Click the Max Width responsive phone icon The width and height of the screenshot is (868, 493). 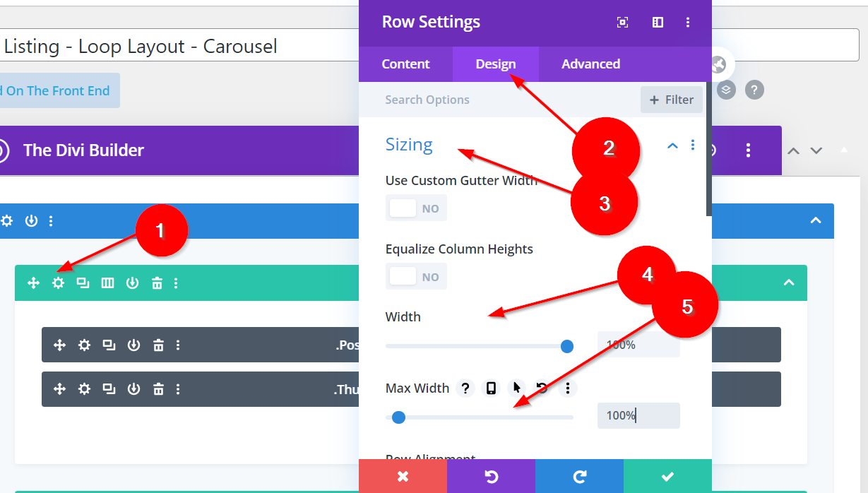tap(491, 388)
